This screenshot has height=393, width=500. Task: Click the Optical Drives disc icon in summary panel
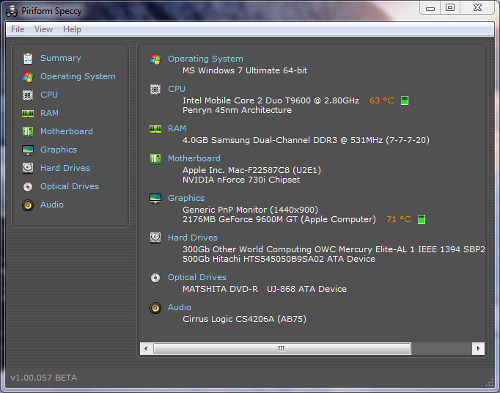(155, 278)
